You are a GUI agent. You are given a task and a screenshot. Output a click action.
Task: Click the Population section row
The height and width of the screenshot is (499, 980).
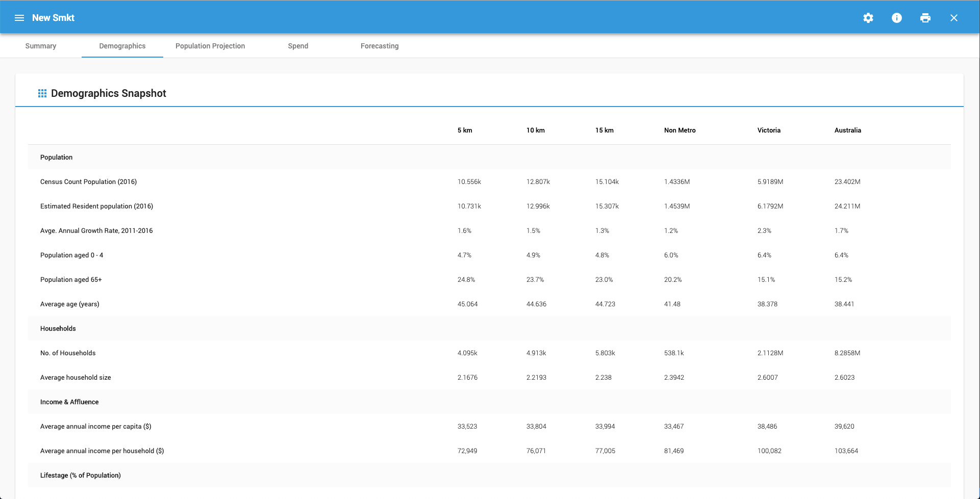tap(489, 157)
